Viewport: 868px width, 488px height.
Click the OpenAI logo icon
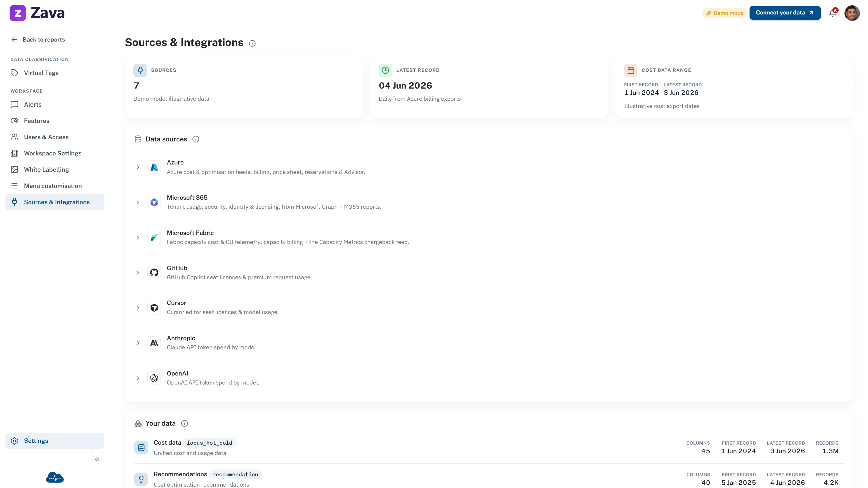coord(154,378)
